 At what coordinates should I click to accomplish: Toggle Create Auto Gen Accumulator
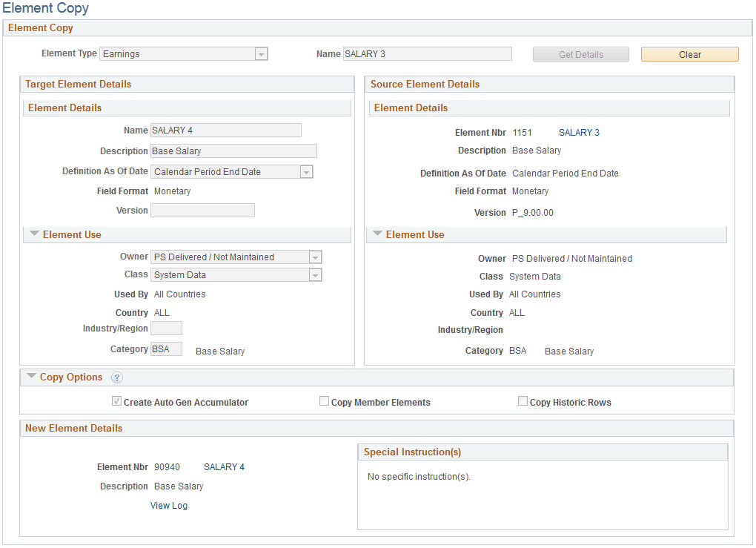[116, 400]
